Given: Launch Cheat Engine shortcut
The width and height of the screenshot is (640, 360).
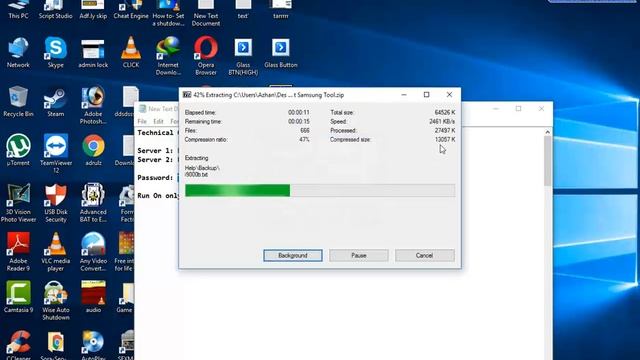Looking at the screenshot, I should (131, 10).
